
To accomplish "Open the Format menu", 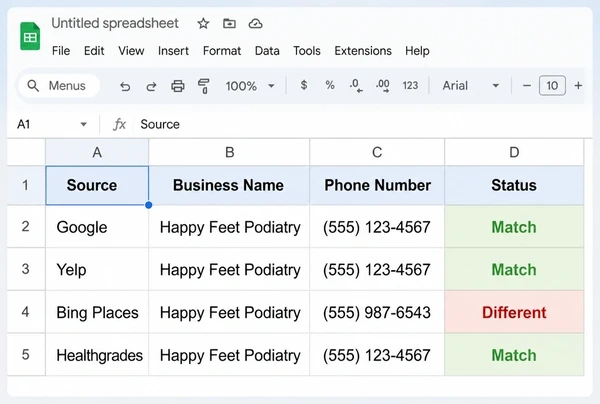I will pyautogui.click(x=222, y=51).
